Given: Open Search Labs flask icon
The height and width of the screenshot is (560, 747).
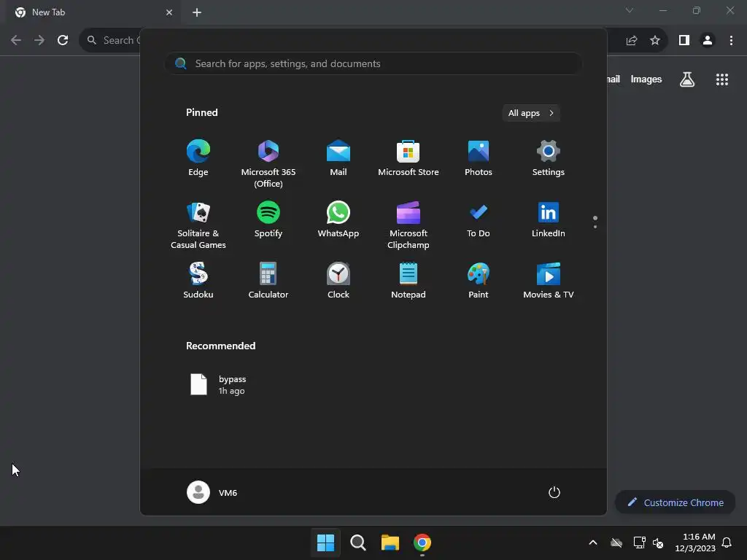Looking at the screenshot, I should 687,79.
